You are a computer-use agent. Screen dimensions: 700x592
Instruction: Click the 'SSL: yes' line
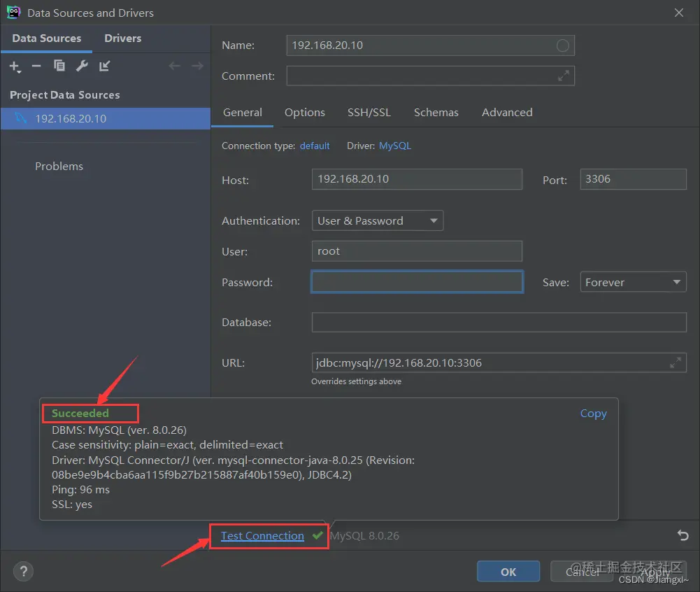pos(72,505)
